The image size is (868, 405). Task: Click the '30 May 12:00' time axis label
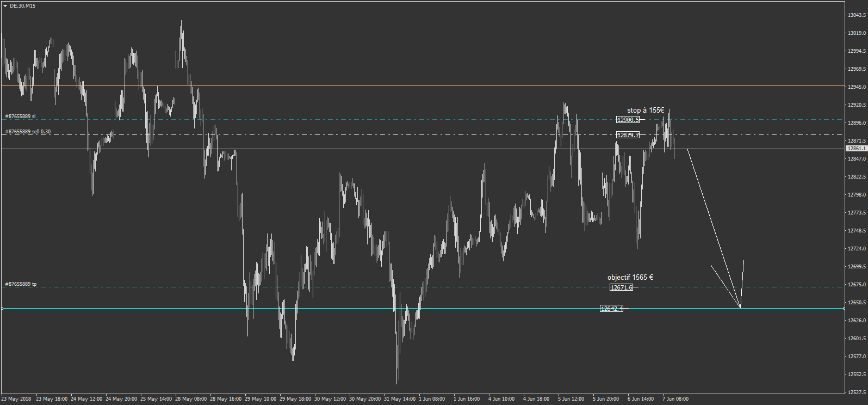(x=330, y=399)
